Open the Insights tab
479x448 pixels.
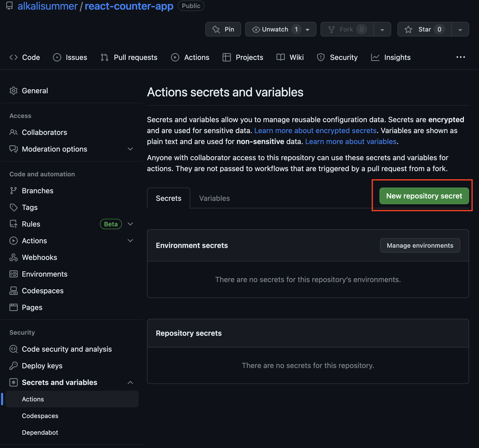click(391, 57)
